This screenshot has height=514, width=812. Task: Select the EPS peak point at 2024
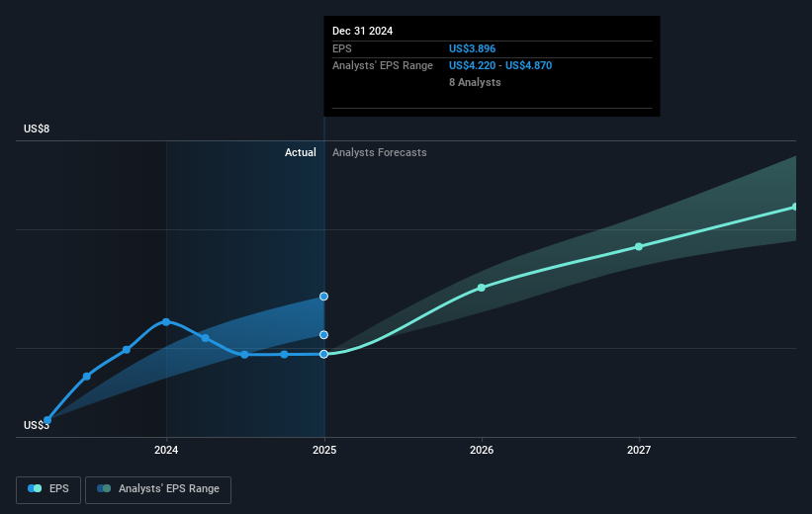[166, 322]
